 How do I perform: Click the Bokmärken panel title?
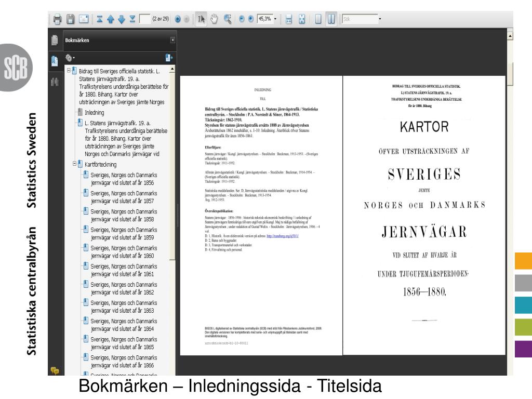77,40
